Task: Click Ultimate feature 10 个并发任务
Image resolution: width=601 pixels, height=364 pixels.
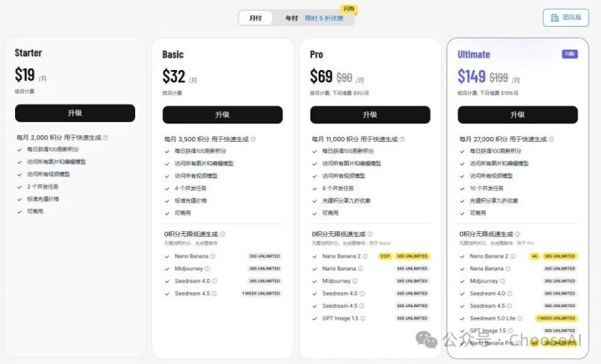Action: 487,188
